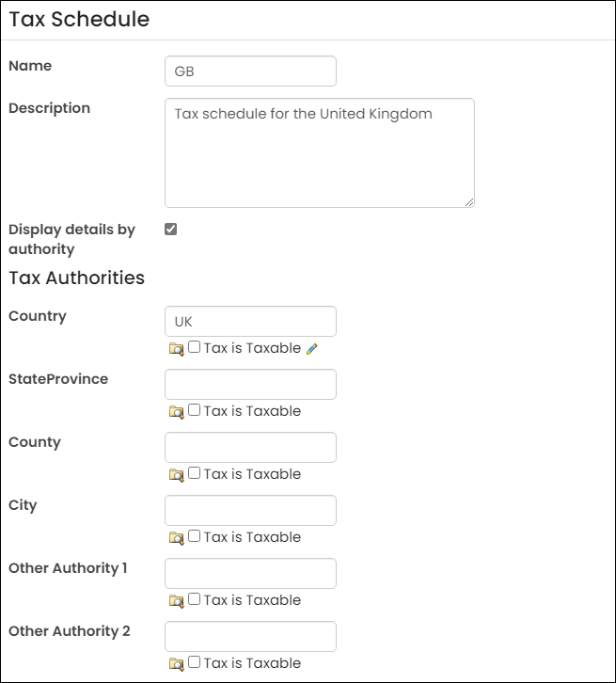Click the Country field containing UK
Image resolution: width=616 pixels, height=683 pixels.
[250, 322]
